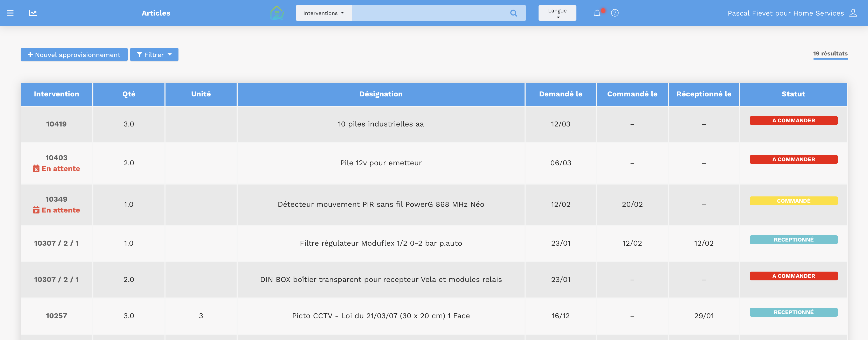Expand the Filtrer dropdown
The width and height of the screenshot is (868, 340).
coord(154,54)
